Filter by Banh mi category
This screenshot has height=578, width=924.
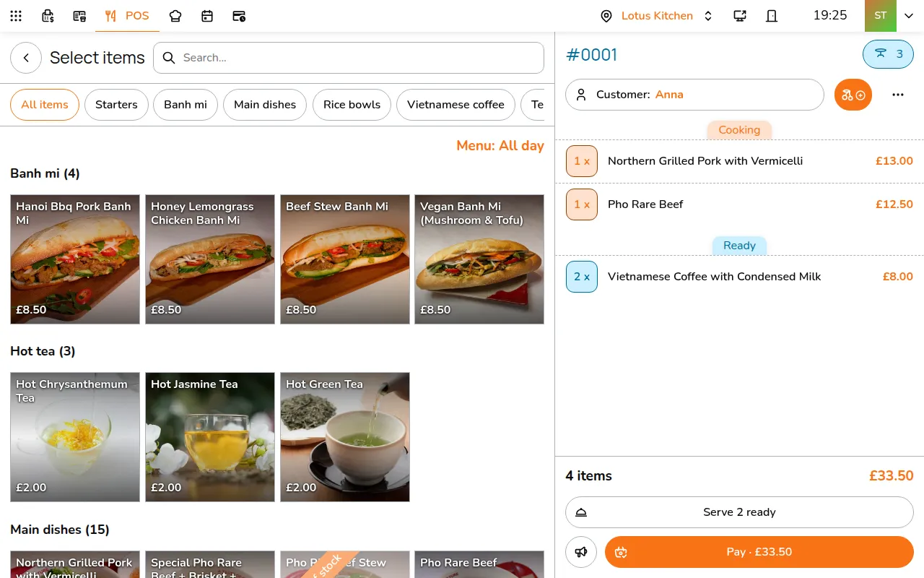[186, 105]
